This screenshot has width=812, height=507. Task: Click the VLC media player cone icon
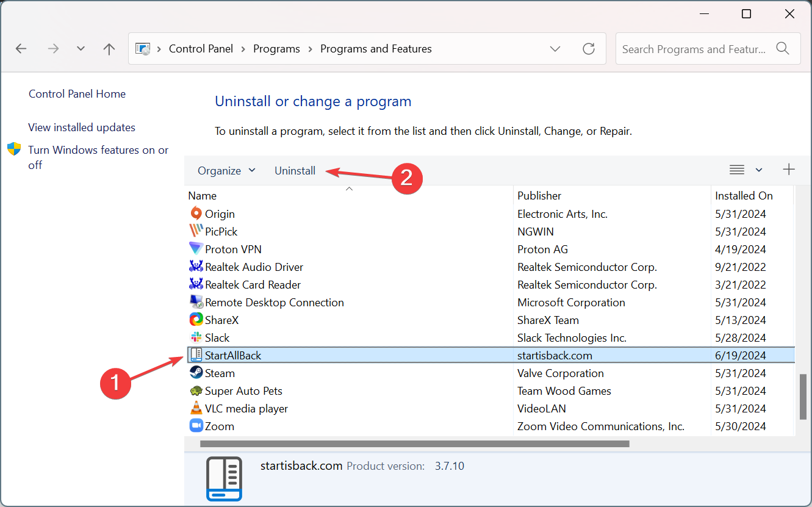196,408
